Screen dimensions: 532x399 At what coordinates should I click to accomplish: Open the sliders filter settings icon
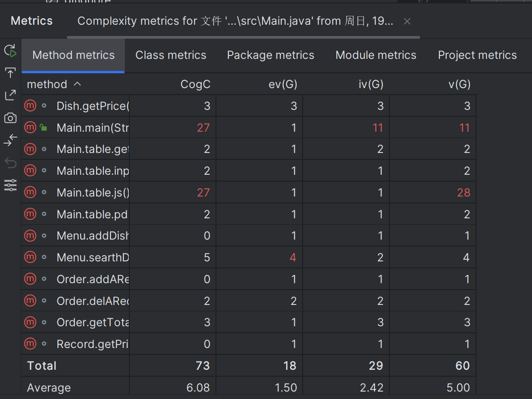pos(10,185)
